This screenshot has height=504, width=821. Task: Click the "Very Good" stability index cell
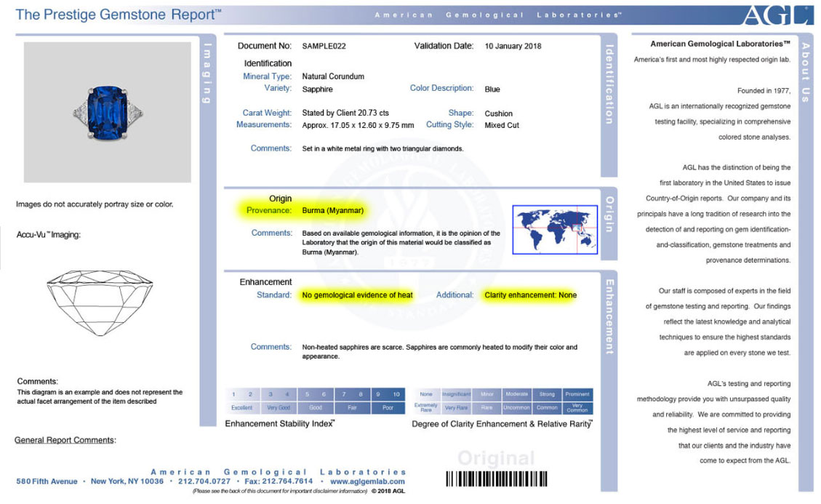click(x=279, y=407)
